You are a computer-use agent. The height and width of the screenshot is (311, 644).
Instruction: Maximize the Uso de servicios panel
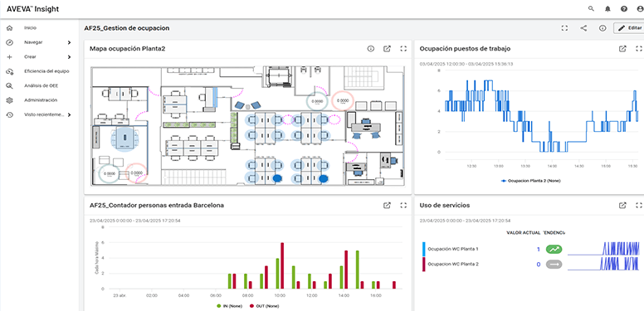pos(639,206)
